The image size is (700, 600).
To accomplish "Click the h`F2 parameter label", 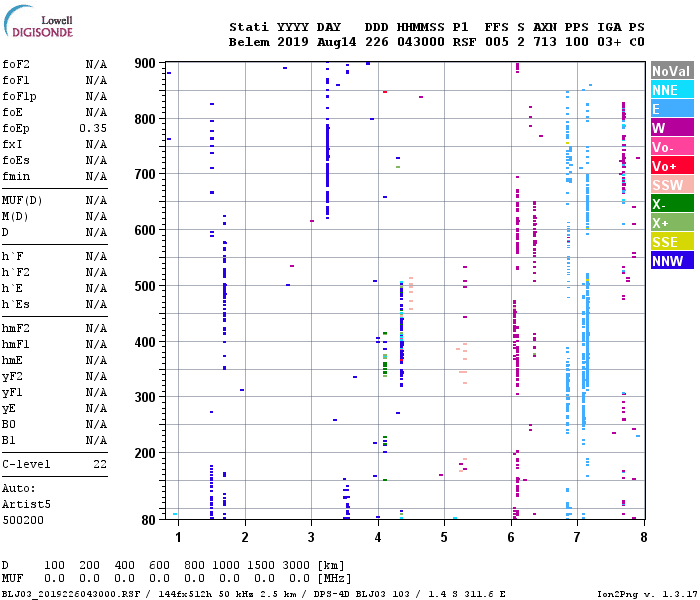I will click(16, 272).
